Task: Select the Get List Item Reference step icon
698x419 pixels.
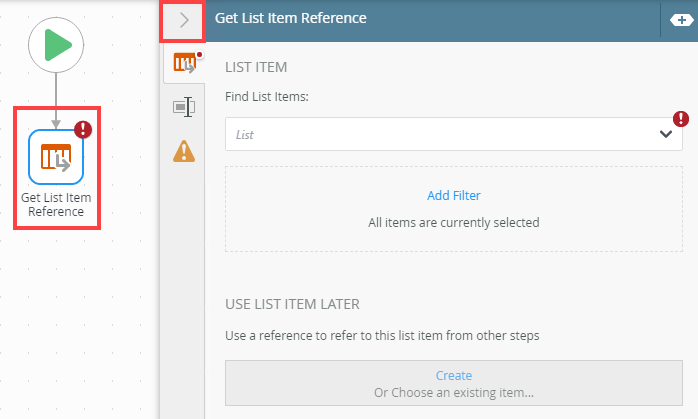Action: pyautogui.click(x=56, y=157)
